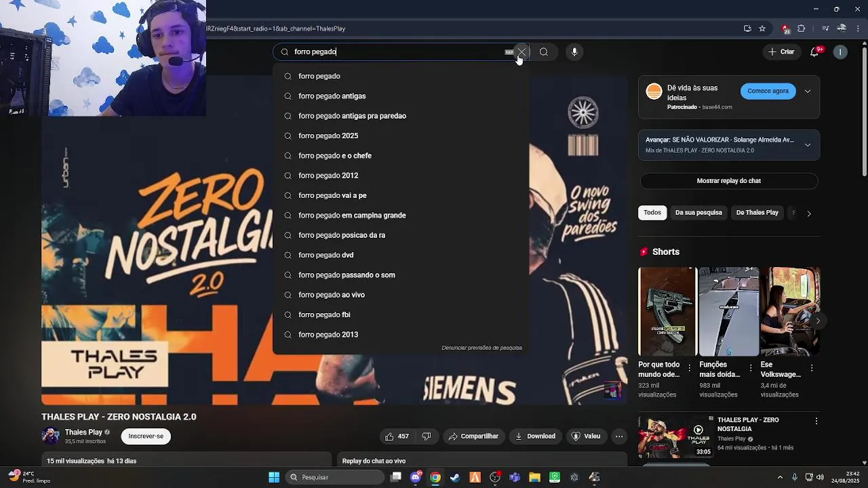Bookmark this page with the star icon
The height and width of the screenshot is (488, 868).
click(x=762, y=28)
